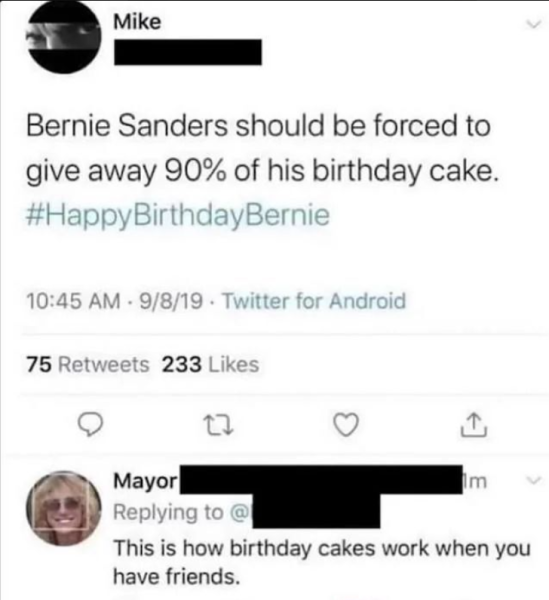549x600 pixels.
Task: Click the display name Mike
Action: pyautogui.click(x=137, y=22)
